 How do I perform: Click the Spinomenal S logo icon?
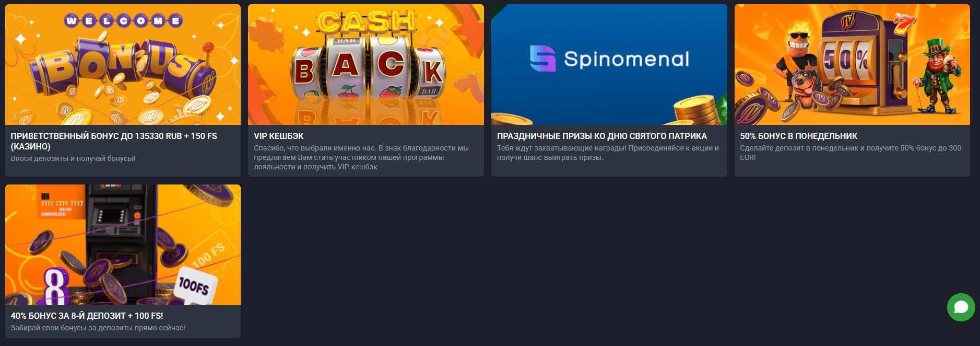point(542,59)
